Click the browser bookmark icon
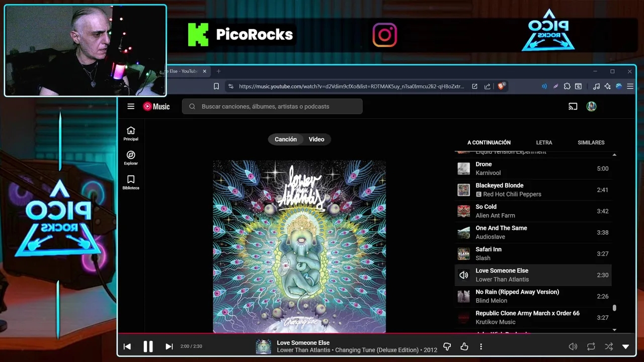The height and width of the screenshot is (362, 644). [x=216, y=86]
